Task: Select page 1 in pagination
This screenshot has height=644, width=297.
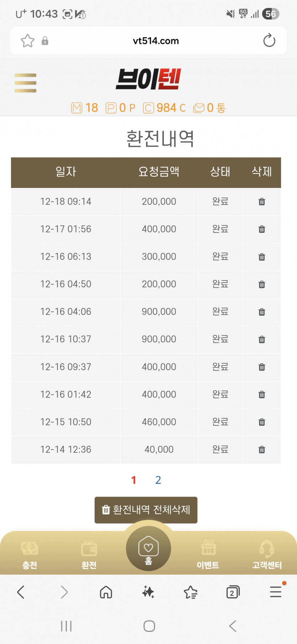Action: point(134,480)
